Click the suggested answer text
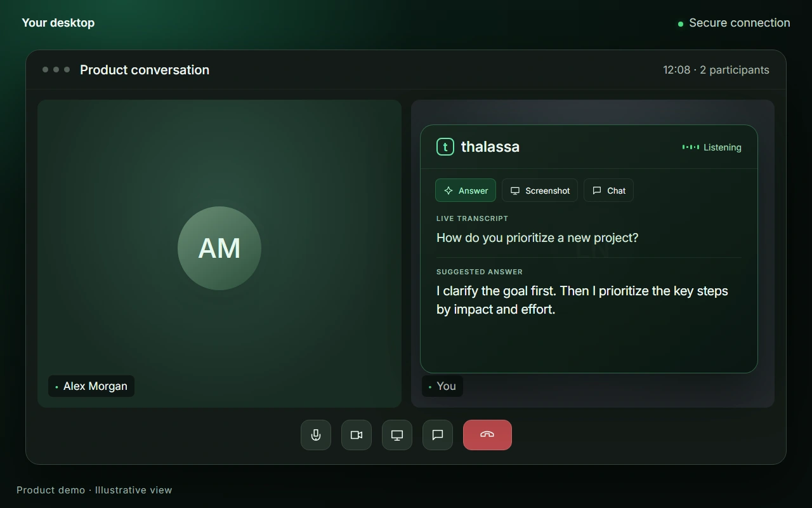The width and height of the screenshot is (812, 508). [582, 300]
